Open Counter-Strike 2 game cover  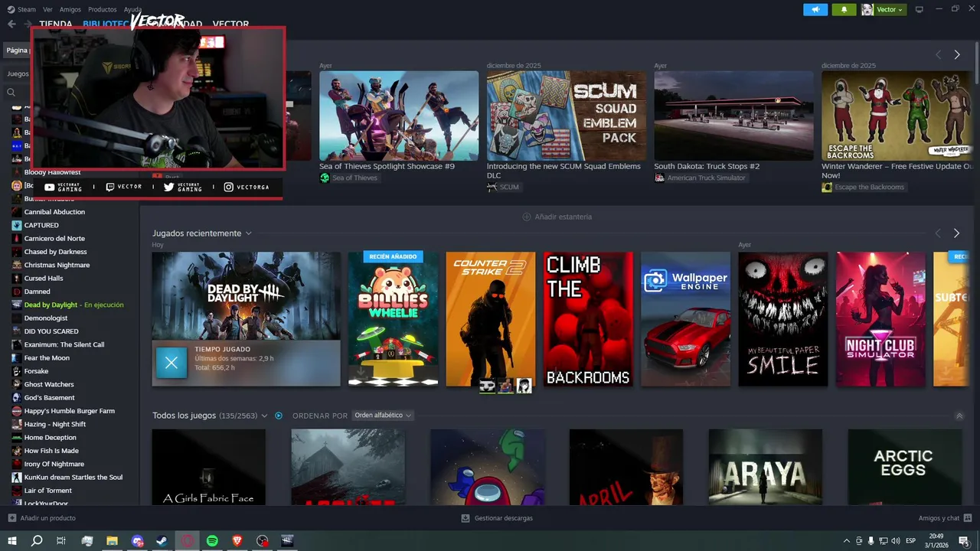click(x=491, y=319)
